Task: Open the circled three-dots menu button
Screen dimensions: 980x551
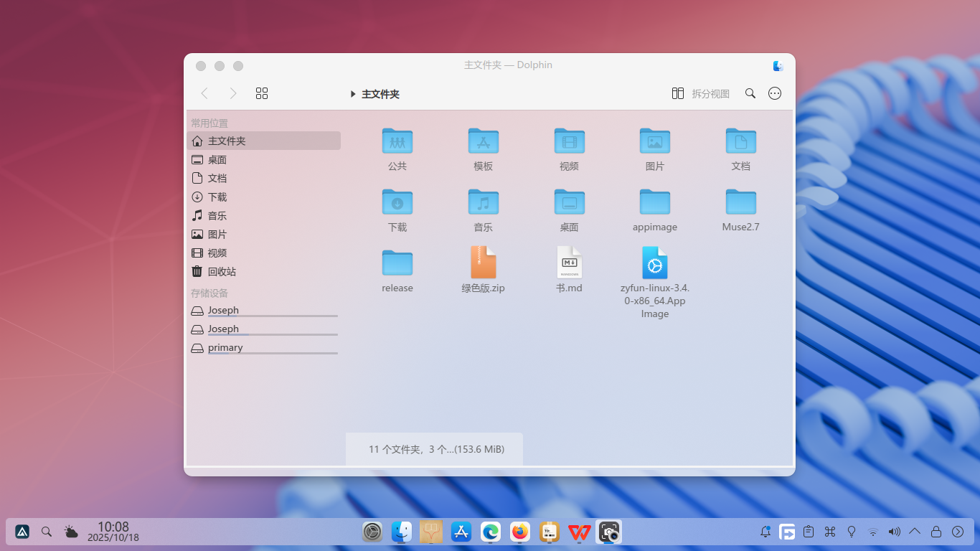Action: (x=775, y=93)
